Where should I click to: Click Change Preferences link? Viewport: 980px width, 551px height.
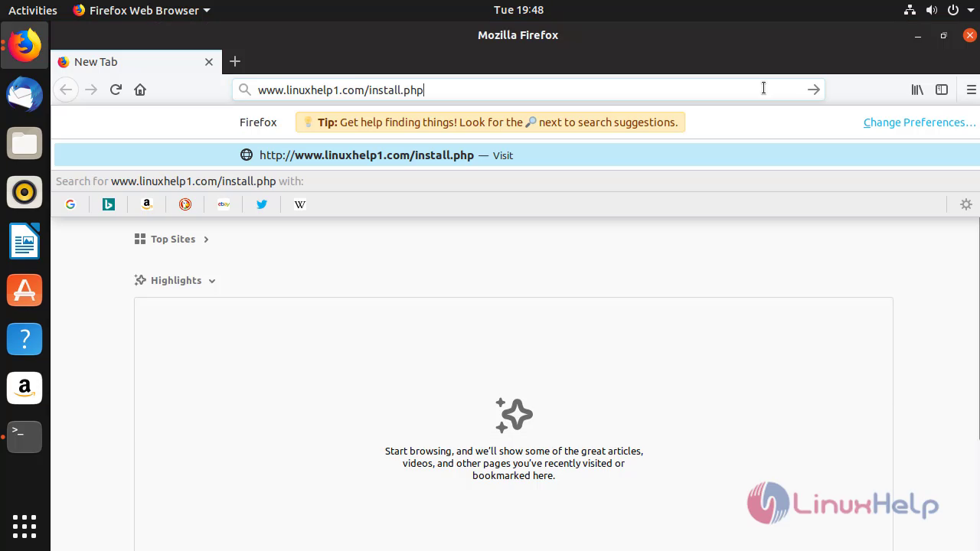point(920,122)
